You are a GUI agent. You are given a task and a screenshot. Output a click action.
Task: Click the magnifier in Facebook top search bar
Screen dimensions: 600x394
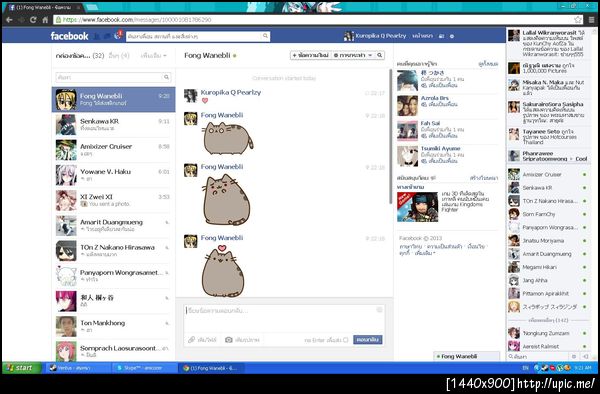[265, 36]
